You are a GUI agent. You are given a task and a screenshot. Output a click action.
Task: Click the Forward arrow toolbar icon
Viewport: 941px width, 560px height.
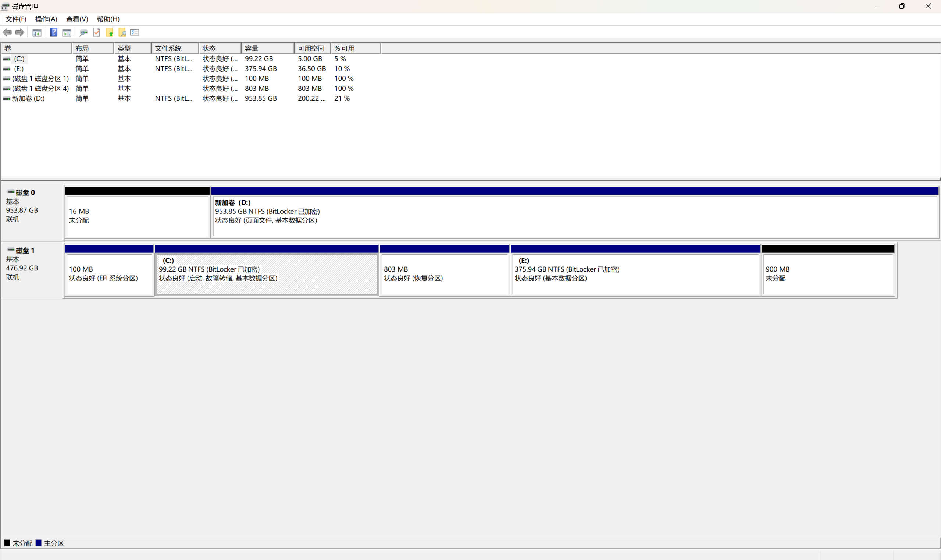20,32
